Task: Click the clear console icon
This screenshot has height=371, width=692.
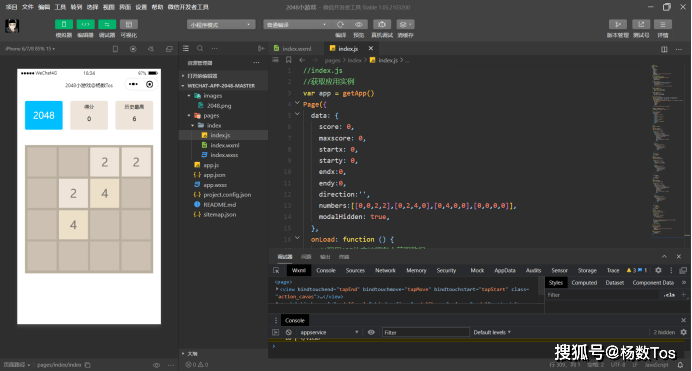Action: (289, 332)
